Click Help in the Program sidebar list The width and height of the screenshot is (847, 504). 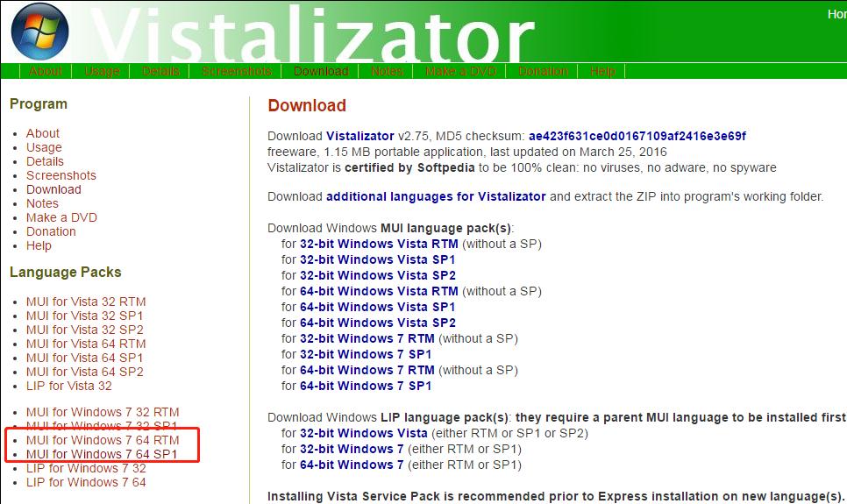(39, 245)
